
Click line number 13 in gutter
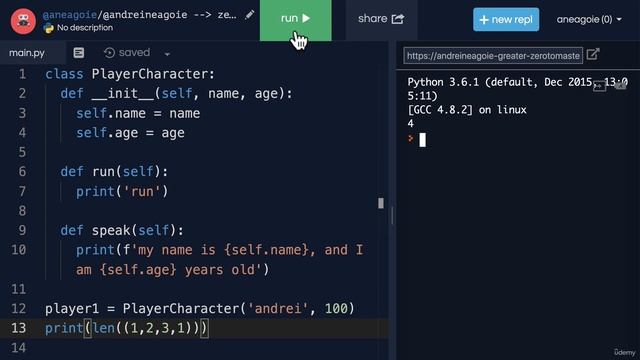[18, 328]
